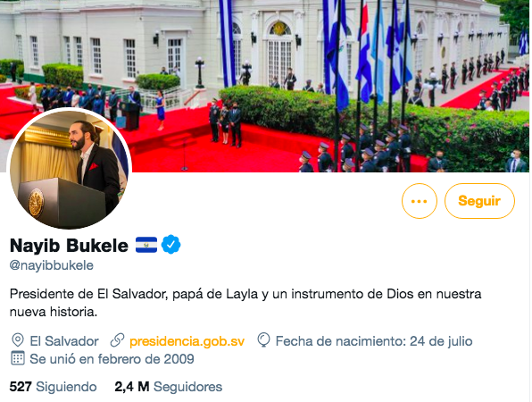
Task: Open the circular profile picture
Action: click(x=69, y=169)
